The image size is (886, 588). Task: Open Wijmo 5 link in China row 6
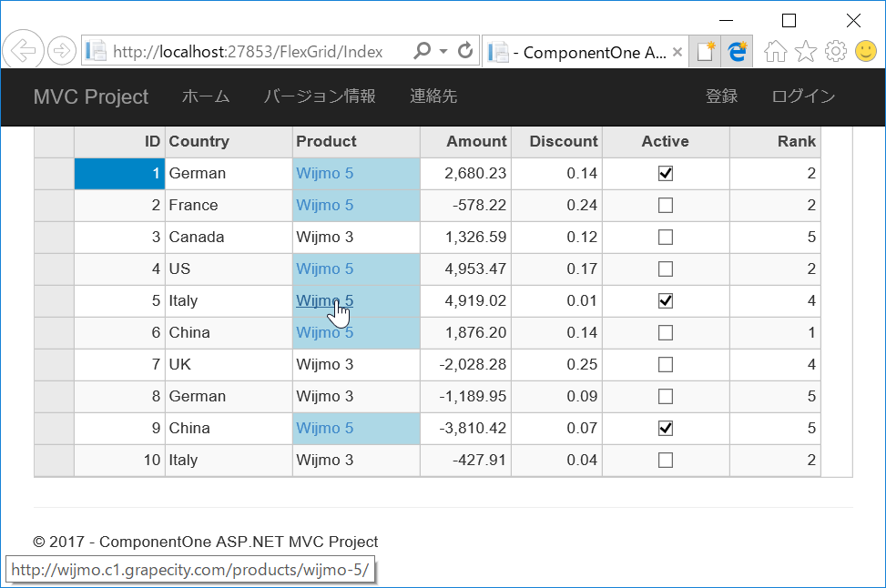(x=324, y=333)
